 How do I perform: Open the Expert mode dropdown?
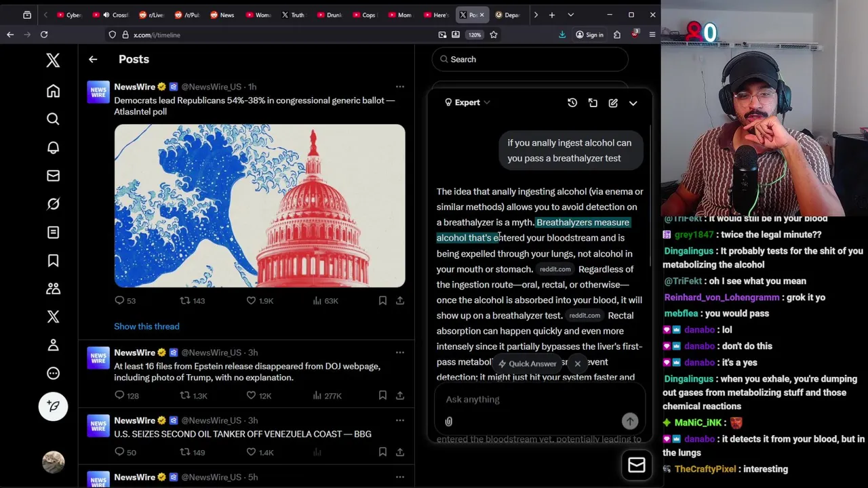click(x=467, y=102)
